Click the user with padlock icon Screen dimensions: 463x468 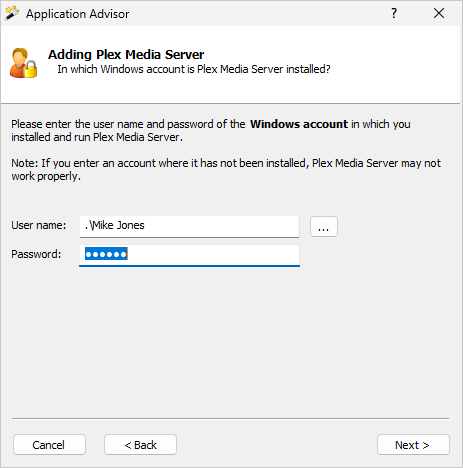point(23,63)
